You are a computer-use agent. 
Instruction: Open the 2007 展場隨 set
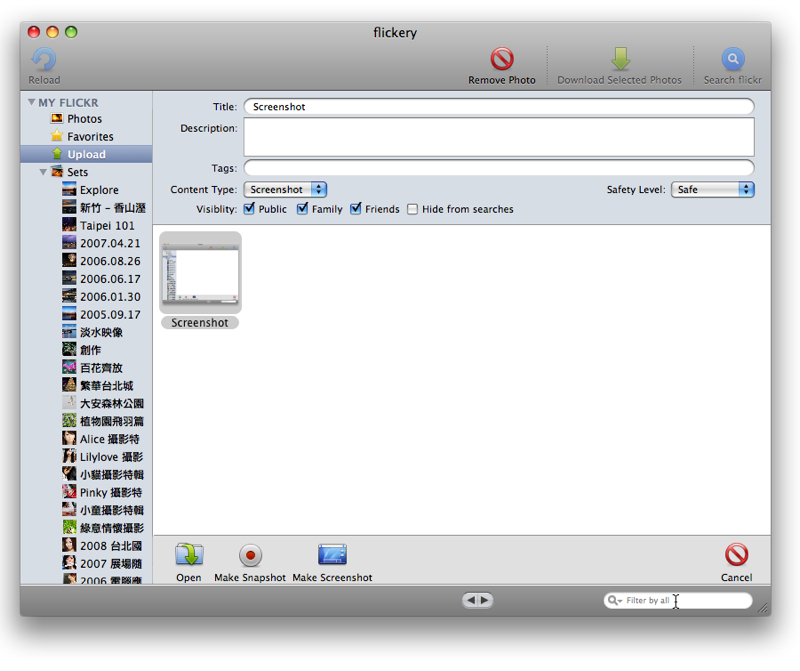point(86,564)
